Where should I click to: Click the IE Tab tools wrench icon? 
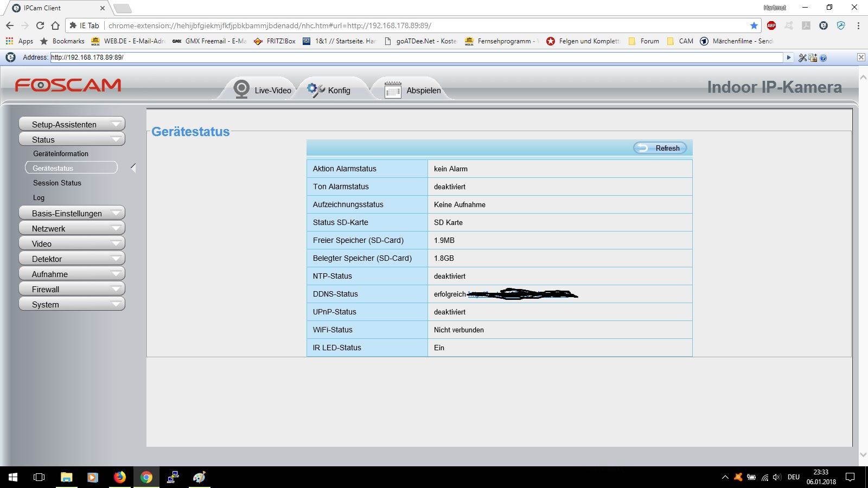point(802,57)
